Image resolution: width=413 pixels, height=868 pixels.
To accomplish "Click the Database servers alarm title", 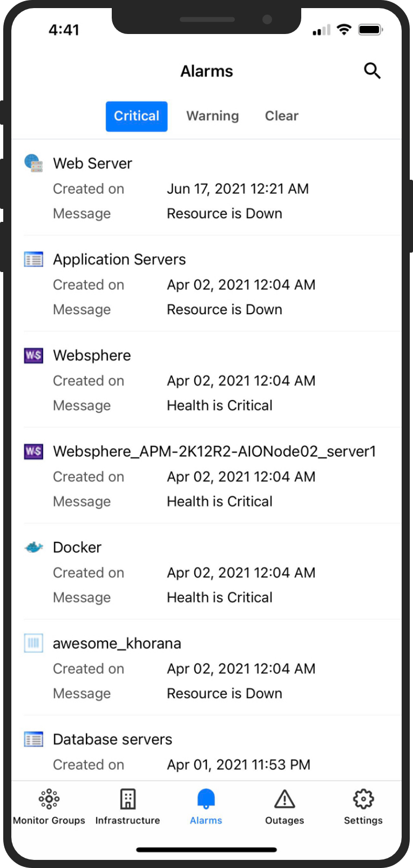I will (x=112, y=740).
